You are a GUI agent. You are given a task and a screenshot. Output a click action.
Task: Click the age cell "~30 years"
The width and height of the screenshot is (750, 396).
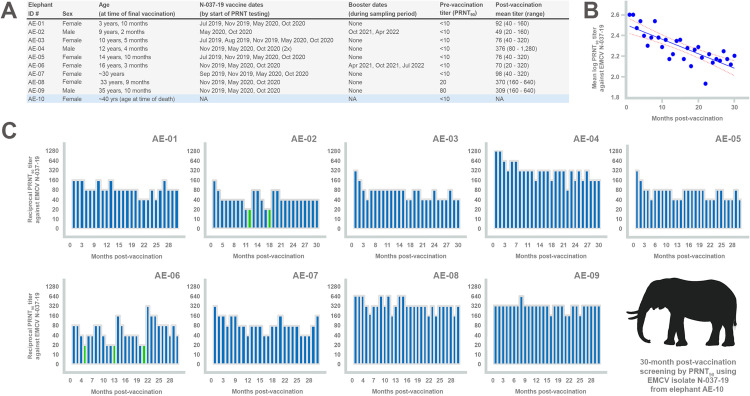(111, 74)
